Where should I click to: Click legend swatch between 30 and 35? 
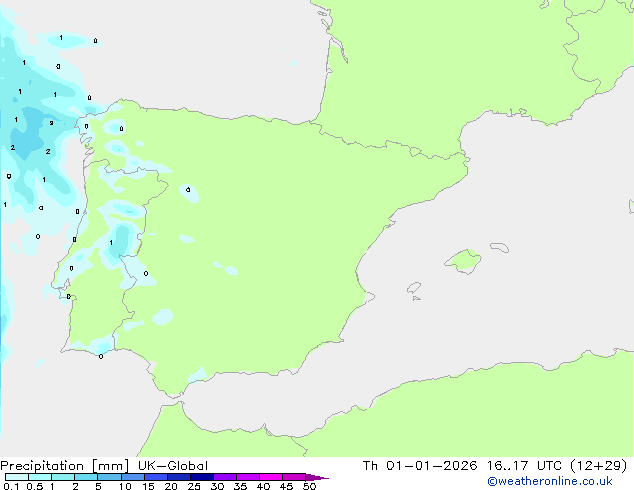tap(225, 477)
